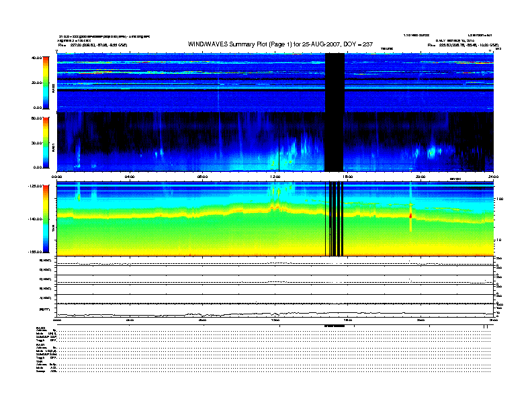Click the 04:00 label beneath RAD1 spectrogram
532x411 pixels.
130,177
